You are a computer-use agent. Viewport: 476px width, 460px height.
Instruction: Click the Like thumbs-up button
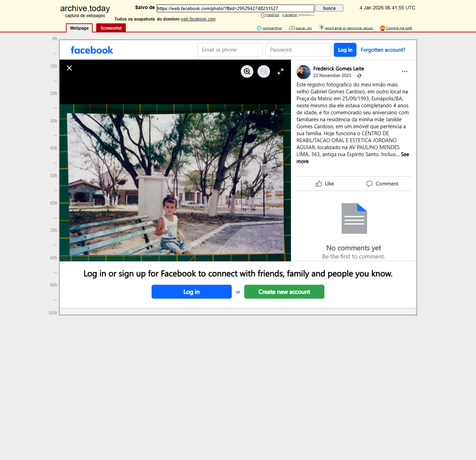325,184
